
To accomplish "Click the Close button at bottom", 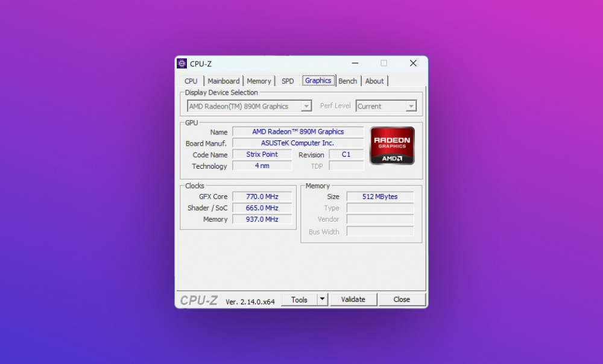I will click(x=402, y=300).
